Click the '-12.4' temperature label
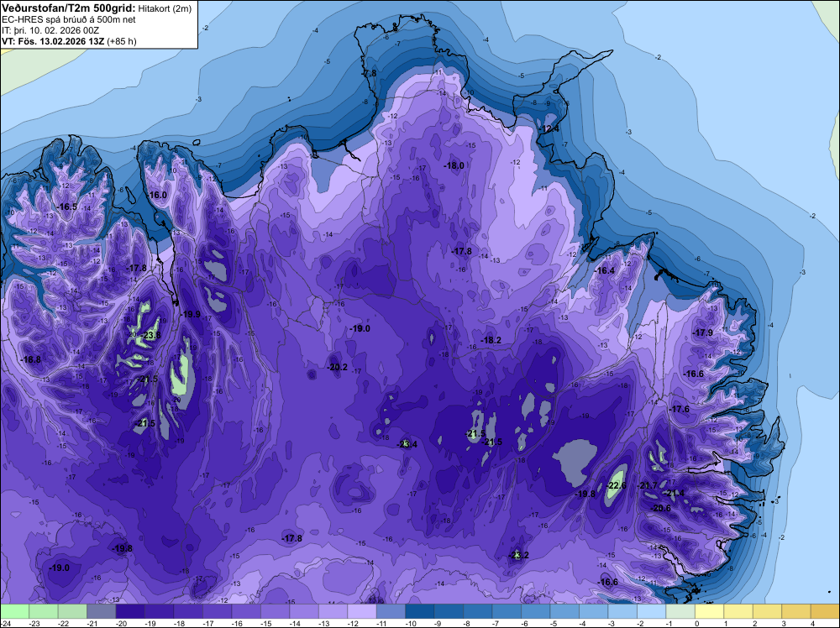 (549, 128)
